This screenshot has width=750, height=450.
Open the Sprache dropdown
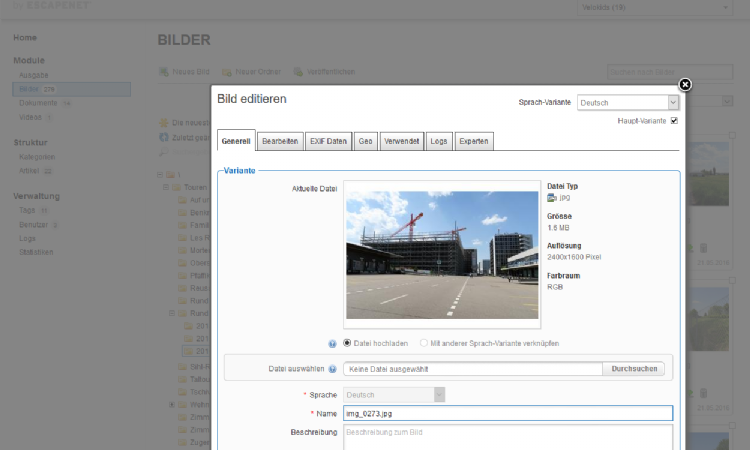[x=394, y=394]
